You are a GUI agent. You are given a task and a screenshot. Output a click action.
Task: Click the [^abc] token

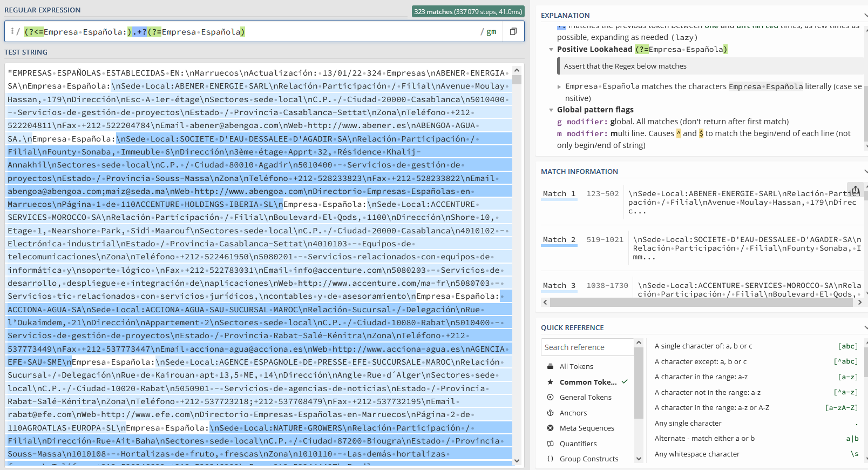tap(846, 361)
